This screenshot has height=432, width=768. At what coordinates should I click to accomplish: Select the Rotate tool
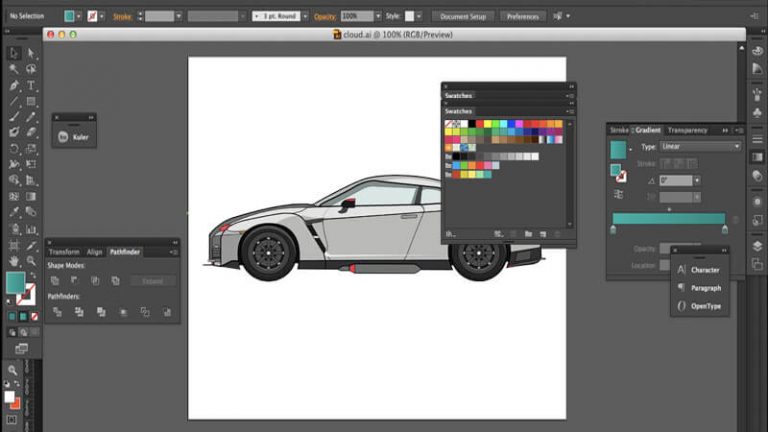(14, 148)
